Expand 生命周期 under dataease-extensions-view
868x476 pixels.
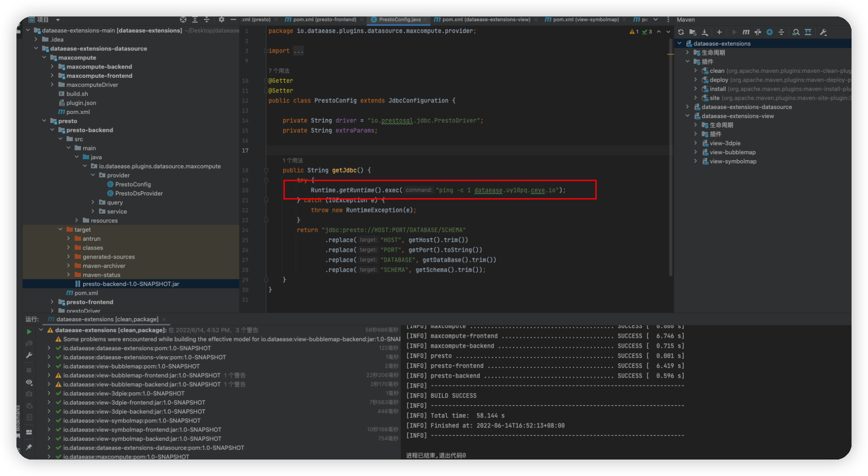point(696,124)
